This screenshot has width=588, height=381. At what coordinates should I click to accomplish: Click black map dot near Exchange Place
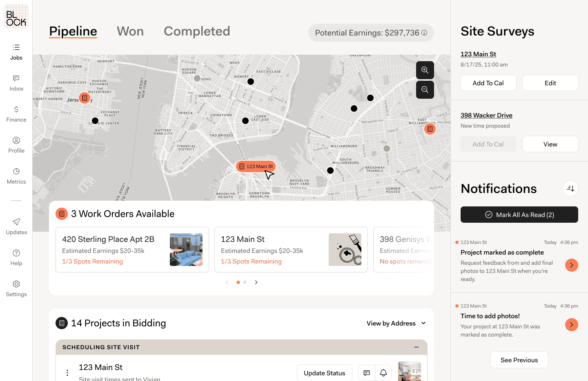click(95, 121)
